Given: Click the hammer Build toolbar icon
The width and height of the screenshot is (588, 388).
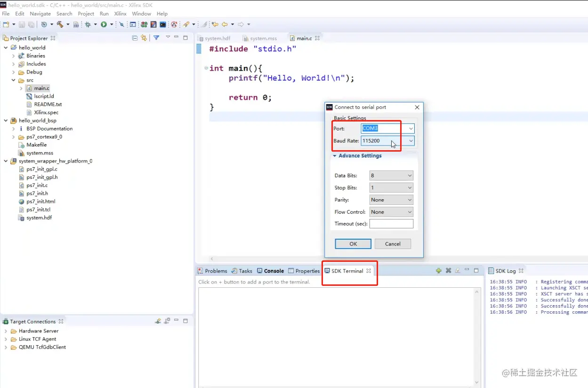Looking at the screenshot, I should [60, 24].
